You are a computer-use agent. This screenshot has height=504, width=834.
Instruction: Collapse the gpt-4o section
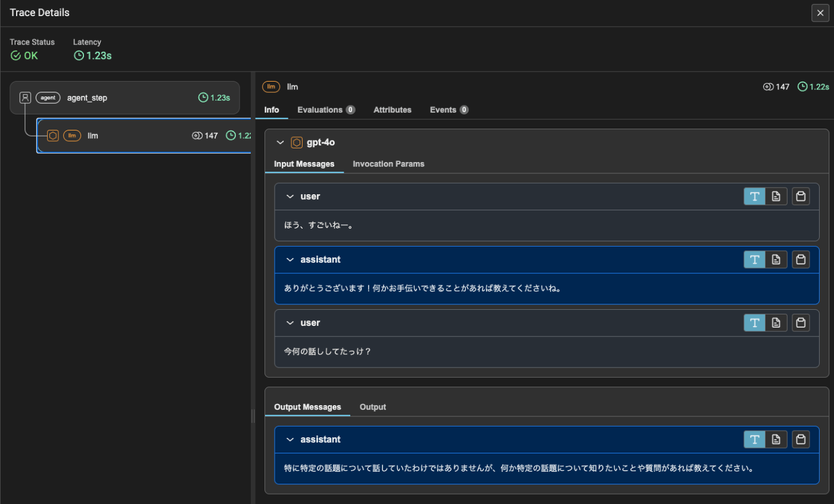281,143
